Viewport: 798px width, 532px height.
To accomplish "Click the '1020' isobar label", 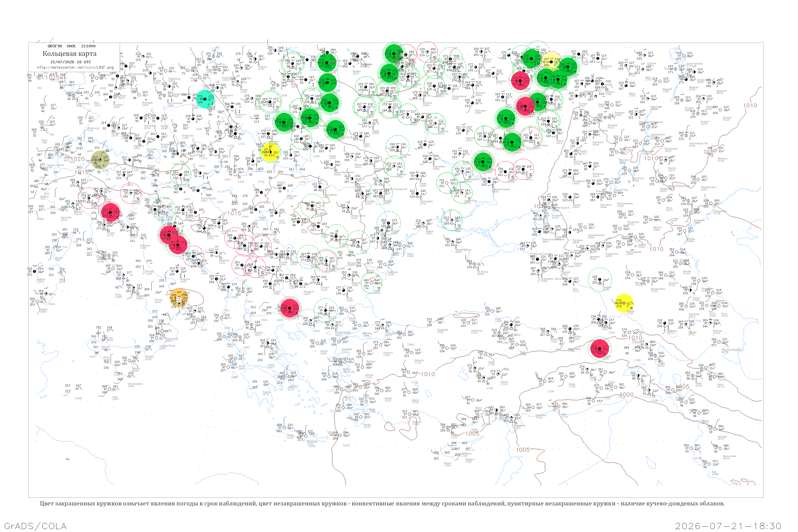I will tap(77, 159).
